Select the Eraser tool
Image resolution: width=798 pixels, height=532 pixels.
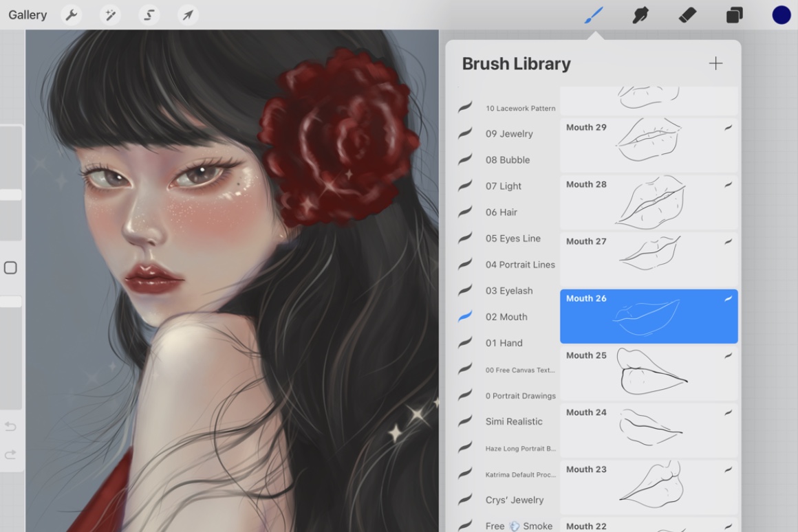click(x=687, y=14)
